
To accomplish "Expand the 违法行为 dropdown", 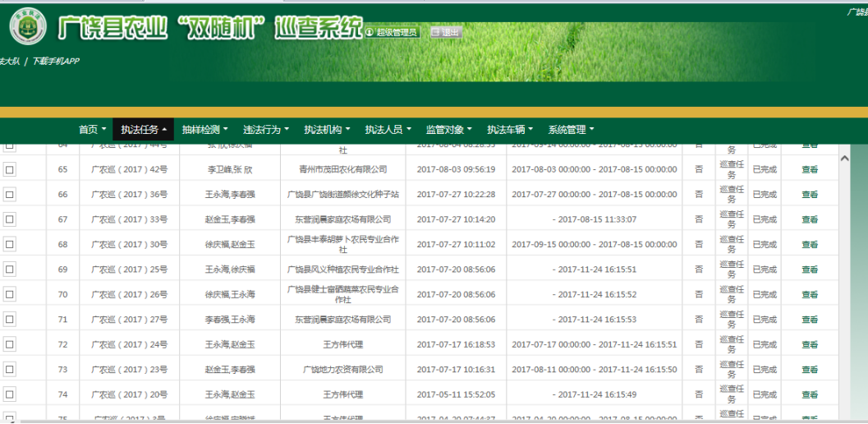I will pyautogui.click(x=266, y=130).
